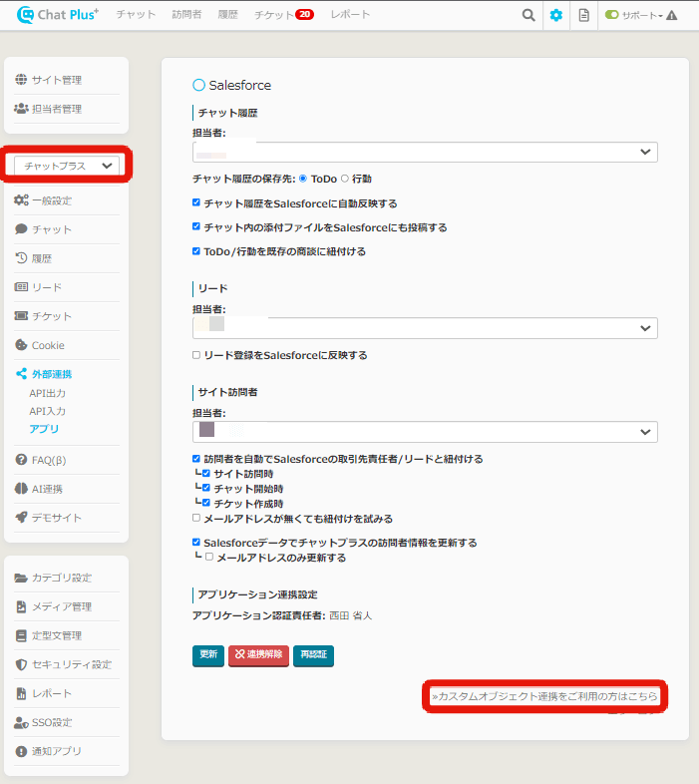Open the チャットプラス site dropdown
This screenshot has width=699, height=784.
(x=67, y=166)
